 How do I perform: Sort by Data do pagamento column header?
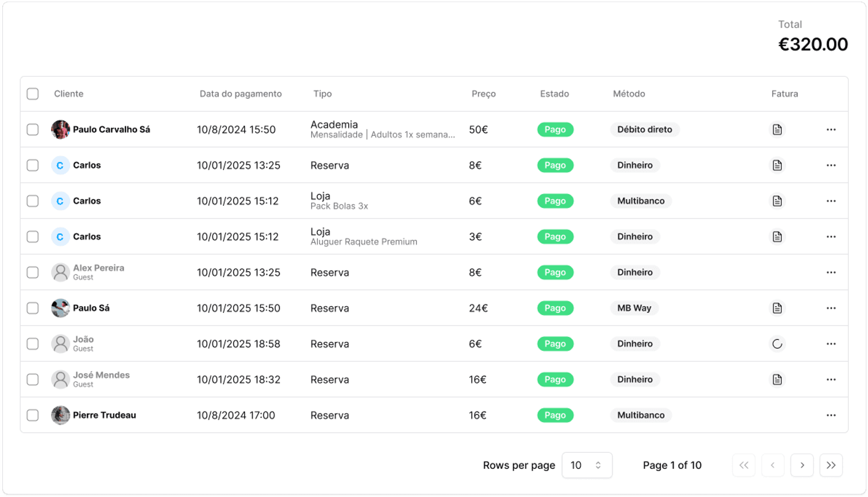tap(240, 94)
